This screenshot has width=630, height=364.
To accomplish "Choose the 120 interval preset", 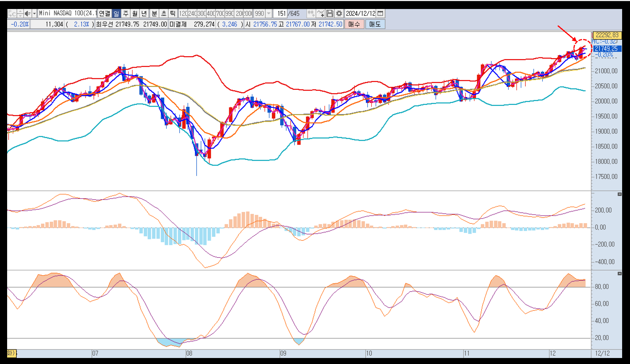I will (183, 13).
